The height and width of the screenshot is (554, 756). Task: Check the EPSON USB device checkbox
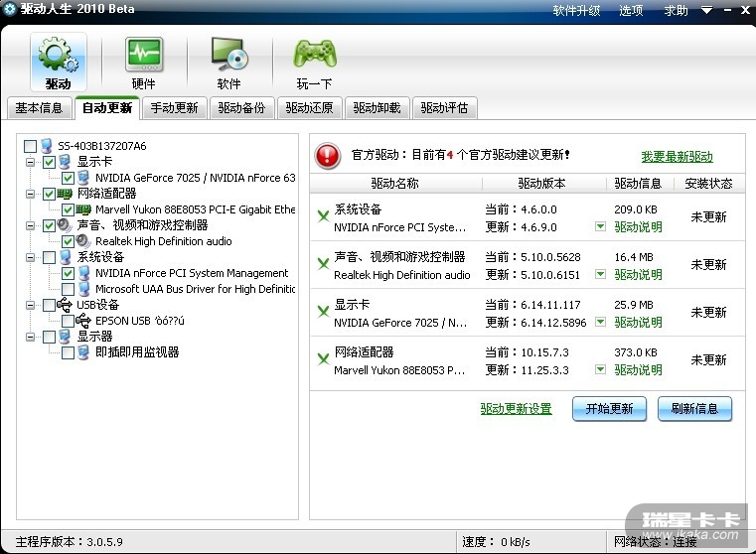tap(68, 321)
